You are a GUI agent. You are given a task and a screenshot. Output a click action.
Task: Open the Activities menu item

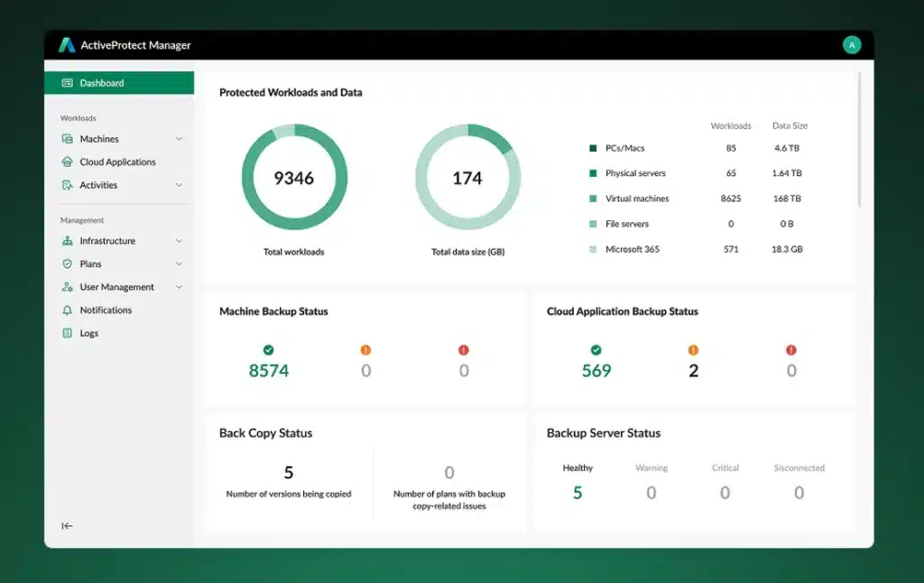click(119, 185)
